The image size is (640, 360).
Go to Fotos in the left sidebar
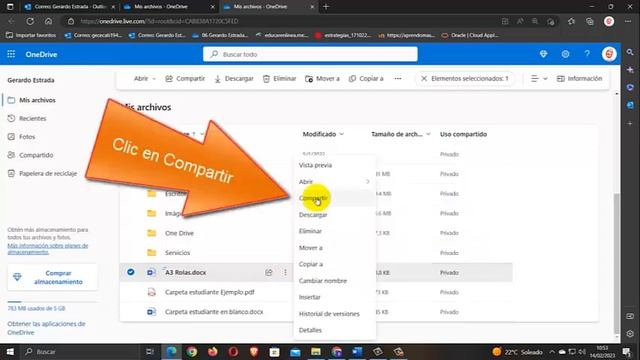tap(22, 137)
